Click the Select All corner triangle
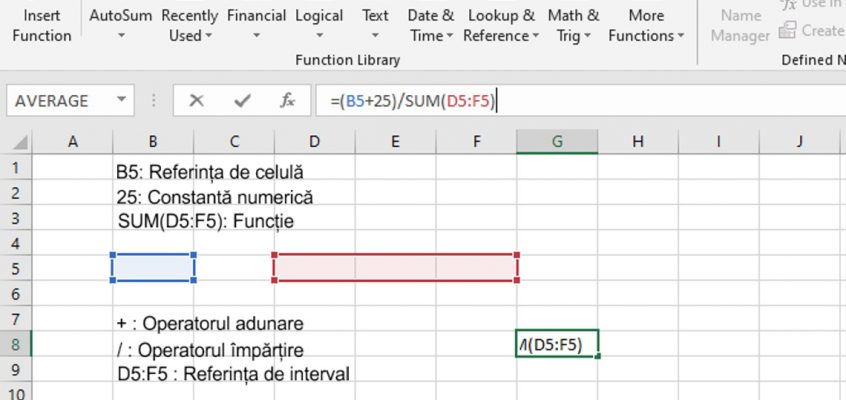This screenshot has height=400, width=846. [x=20, y=143]
